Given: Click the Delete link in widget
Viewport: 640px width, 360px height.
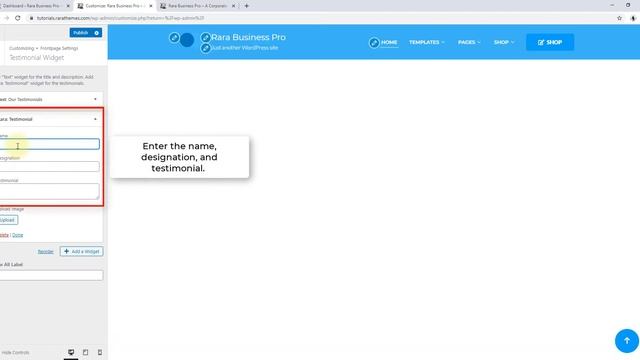Looking at the screenshot, I should [4, 235].
